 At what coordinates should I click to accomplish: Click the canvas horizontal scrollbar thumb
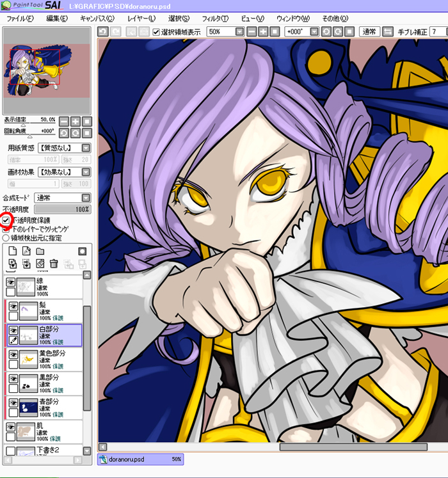[353, 447]
